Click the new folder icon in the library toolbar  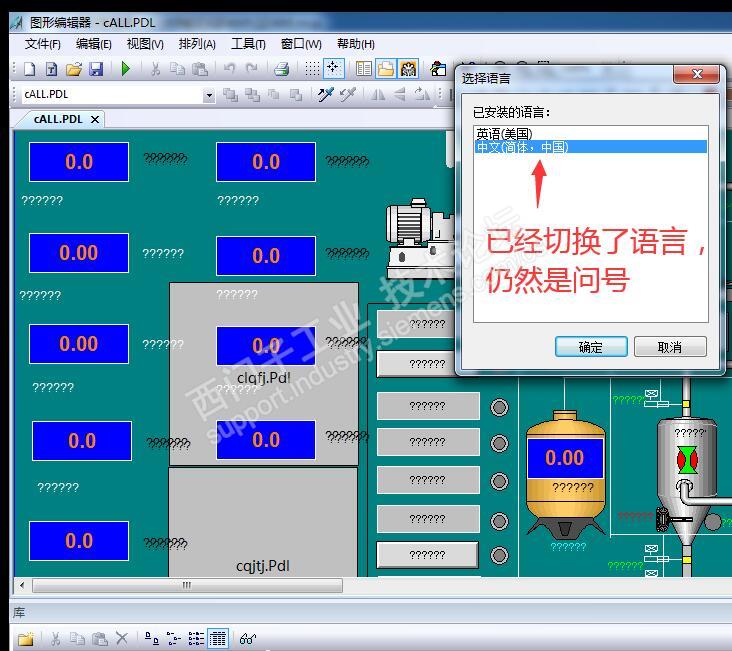coord(26,638)
